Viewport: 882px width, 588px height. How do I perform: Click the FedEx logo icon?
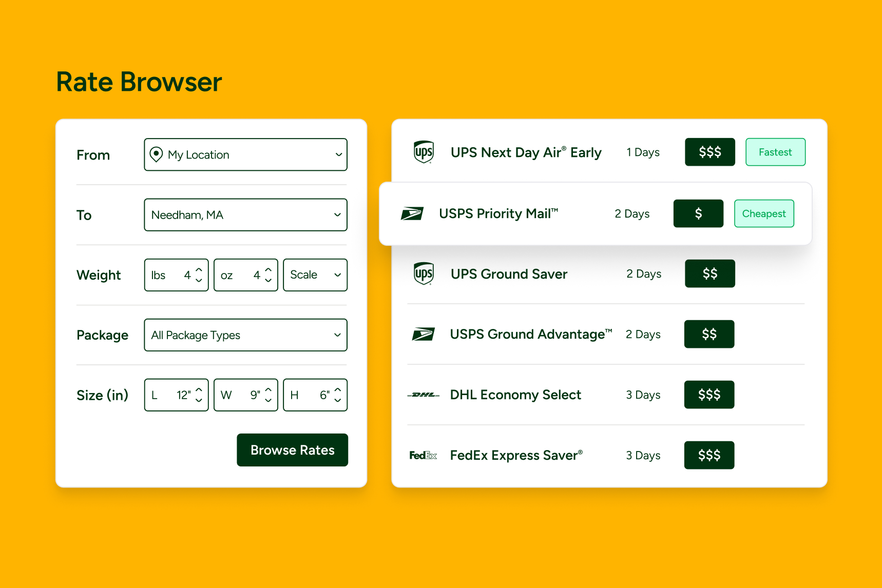pos(423,456)
